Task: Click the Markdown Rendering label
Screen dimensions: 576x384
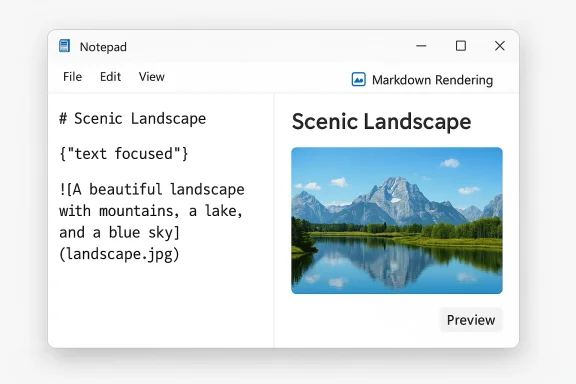Action: pos(432,80)
